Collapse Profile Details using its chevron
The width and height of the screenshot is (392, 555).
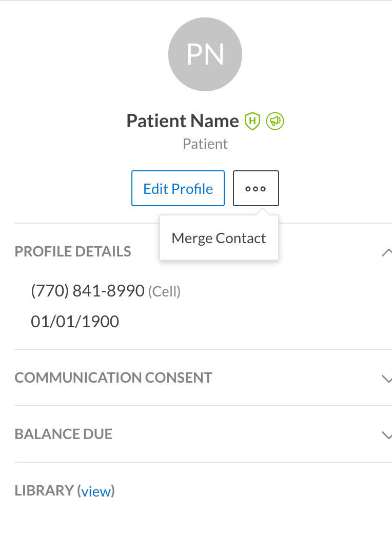tap(387, 252)
